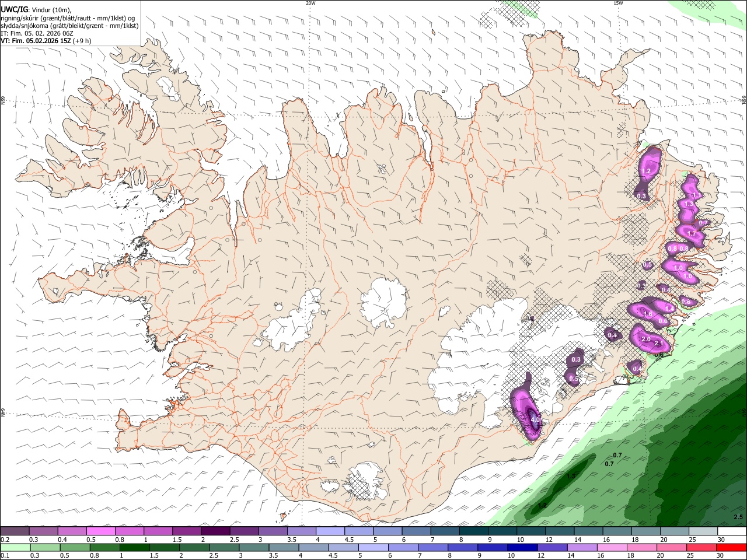Click the dark purple 2 swatch, top legend row
The width and height of the screenshot is (747, 560).
click(x=215, y=531)
